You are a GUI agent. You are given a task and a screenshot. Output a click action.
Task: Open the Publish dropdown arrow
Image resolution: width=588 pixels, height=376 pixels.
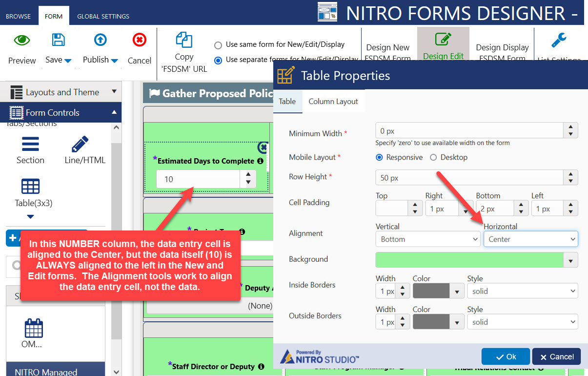click(115, 61)
